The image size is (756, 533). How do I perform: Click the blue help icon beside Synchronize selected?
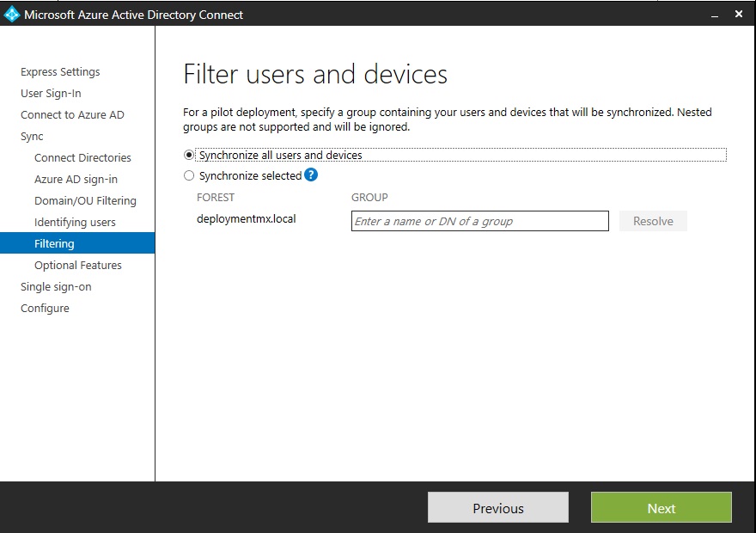[311, 175]
